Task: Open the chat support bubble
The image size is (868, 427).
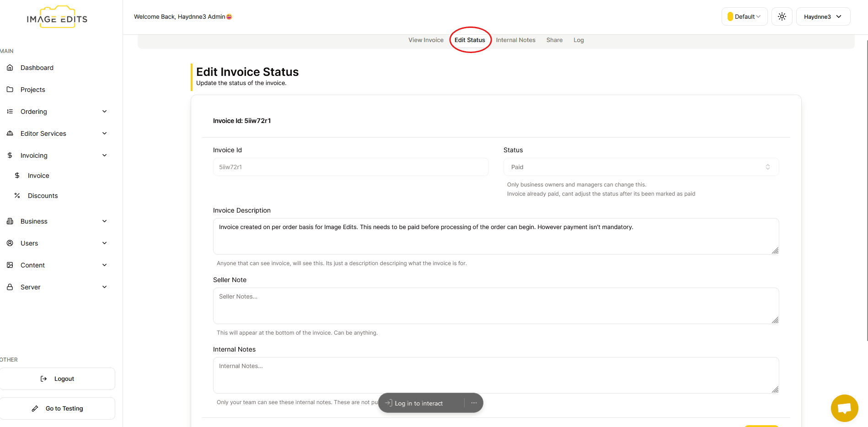Action: click(844, 408)
